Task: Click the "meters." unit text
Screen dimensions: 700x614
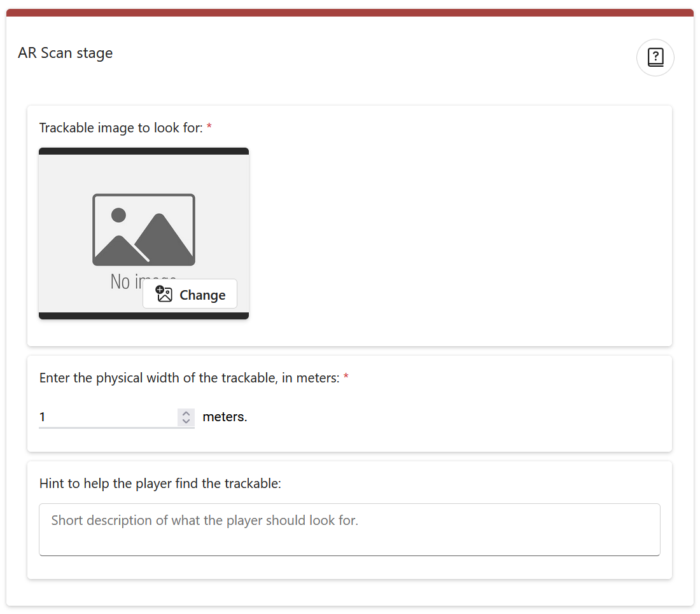Action: 225,417
